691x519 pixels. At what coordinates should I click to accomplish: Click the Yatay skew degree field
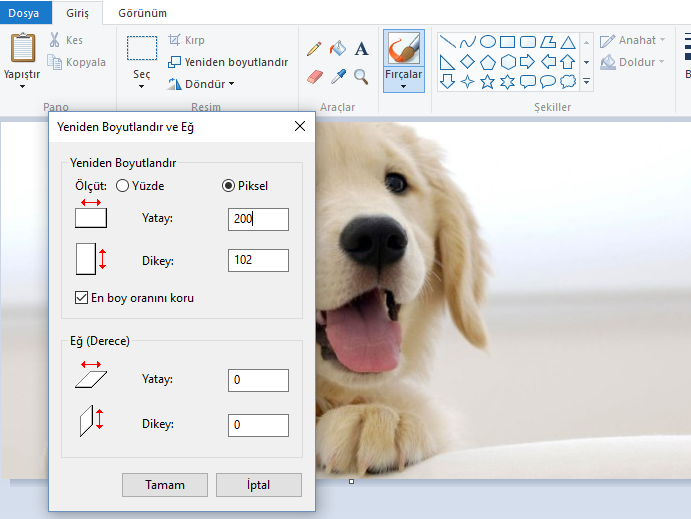tap(258, 380)
